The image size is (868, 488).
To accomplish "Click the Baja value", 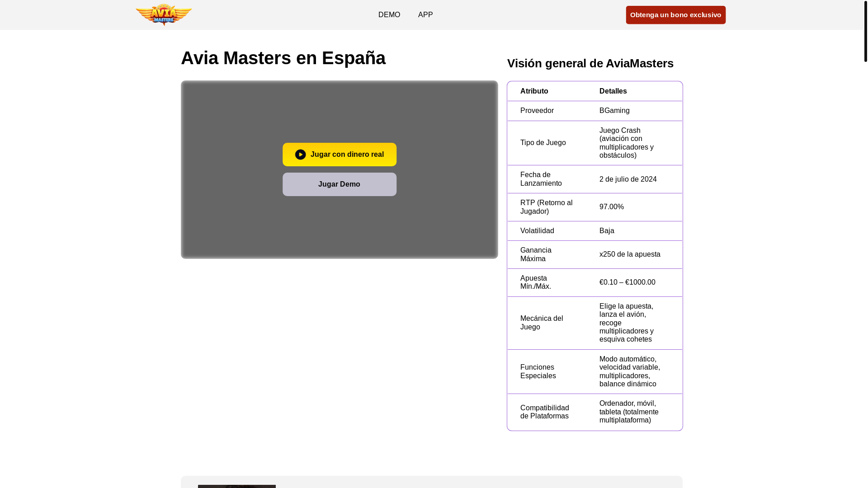I will pyautogui.click(x=607, y=231).
